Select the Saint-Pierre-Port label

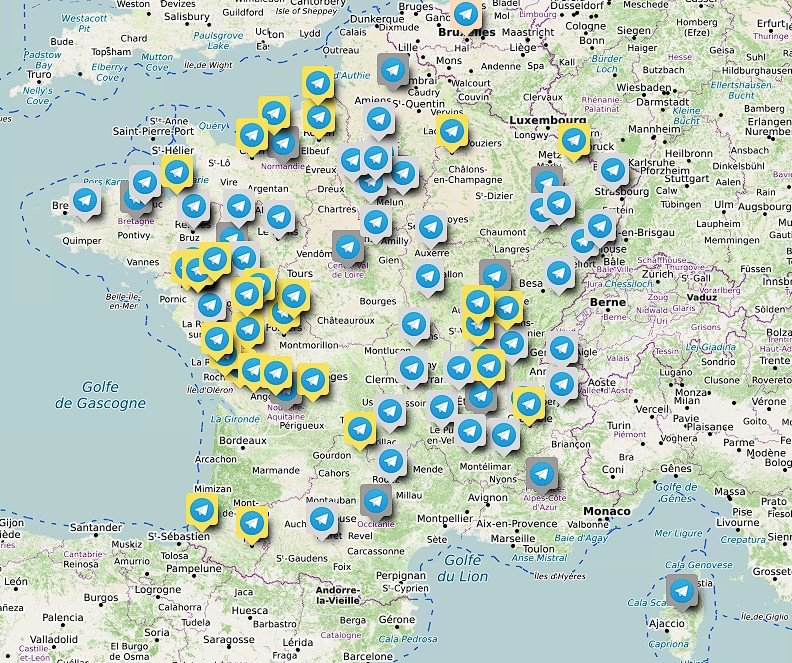click(154, 131)
